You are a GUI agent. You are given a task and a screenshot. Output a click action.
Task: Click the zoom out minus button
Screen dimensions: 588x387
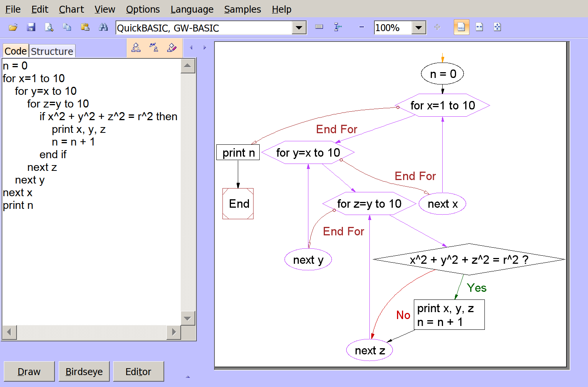pyautogui.click(x=361, y=27)
